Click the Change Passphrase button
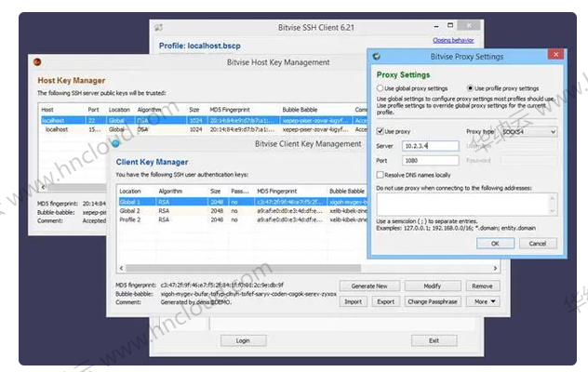588x372 pixels. [433, 301]
